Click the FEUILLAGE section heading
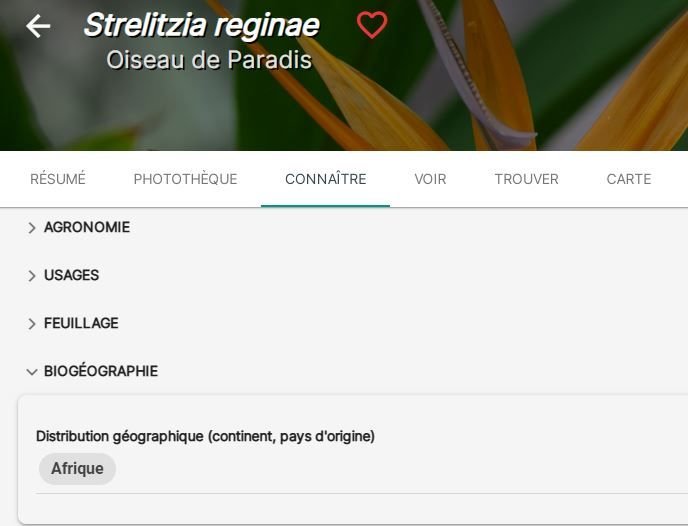 point(81,323)
